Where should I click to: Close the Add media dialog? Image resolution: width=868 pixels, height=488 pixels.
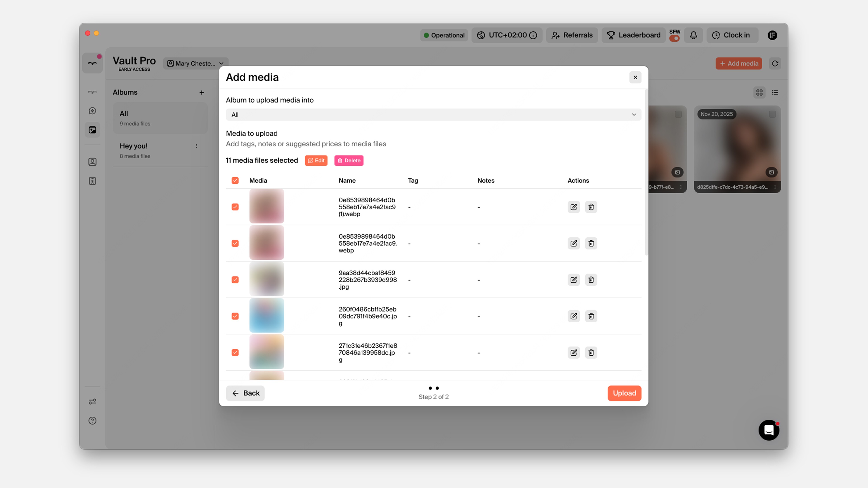(635, 77)
